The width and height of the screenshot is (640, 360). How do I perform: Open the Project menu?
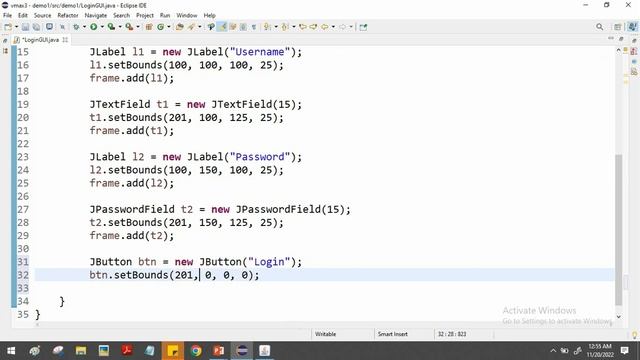coord(145,16)
